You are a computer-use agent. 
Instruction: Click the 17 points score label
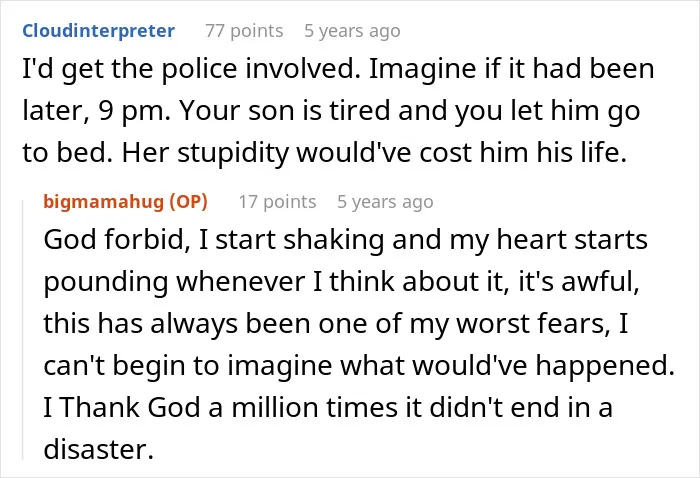[277, 202]
